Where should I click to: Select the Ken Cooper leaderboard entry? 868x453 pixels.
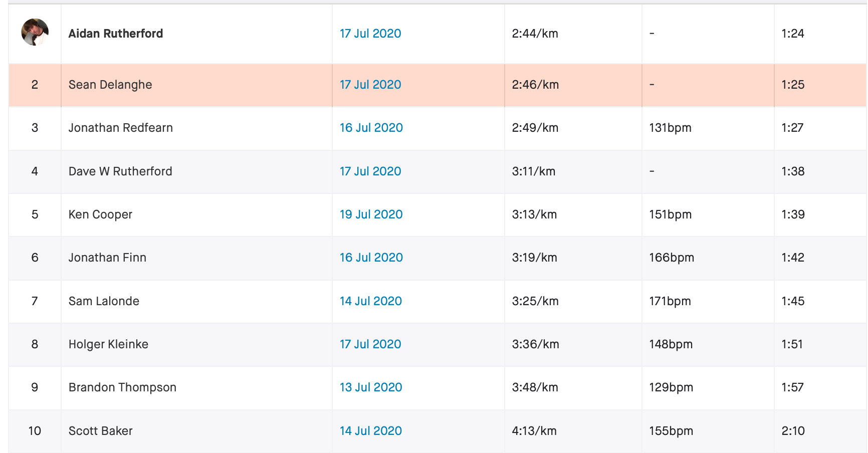(x=100, y=214)
